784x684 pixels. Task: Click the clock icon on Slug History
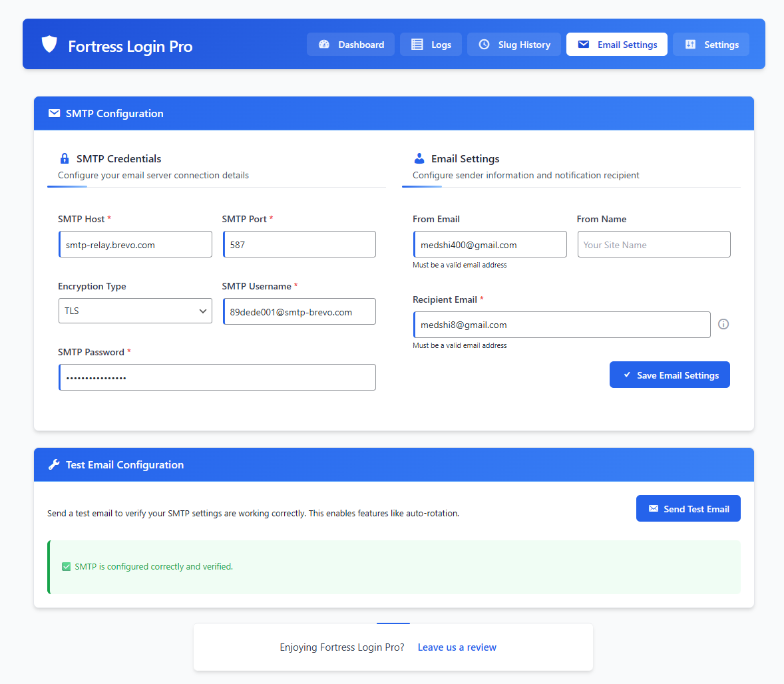(485, 44)
